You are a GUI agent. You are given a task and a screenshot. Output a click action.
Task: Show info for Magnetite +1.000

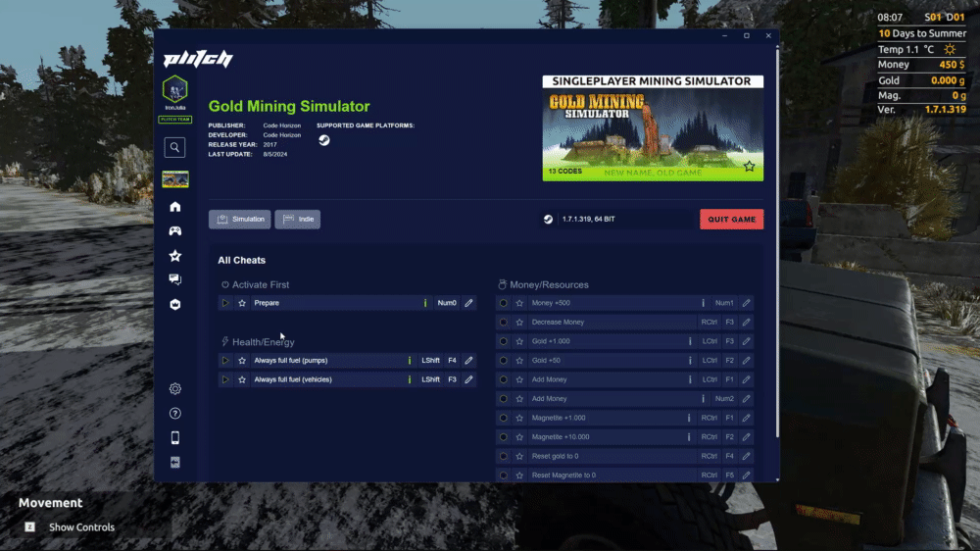click(689, 418)
